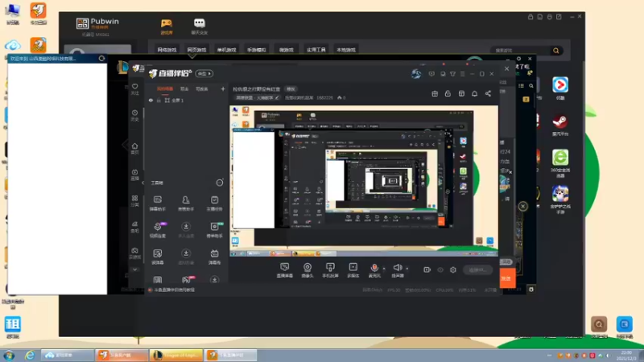This screenshot has width=644, height=362.
Task: Click the 手机投屏 button
Action: coord(330,270)
